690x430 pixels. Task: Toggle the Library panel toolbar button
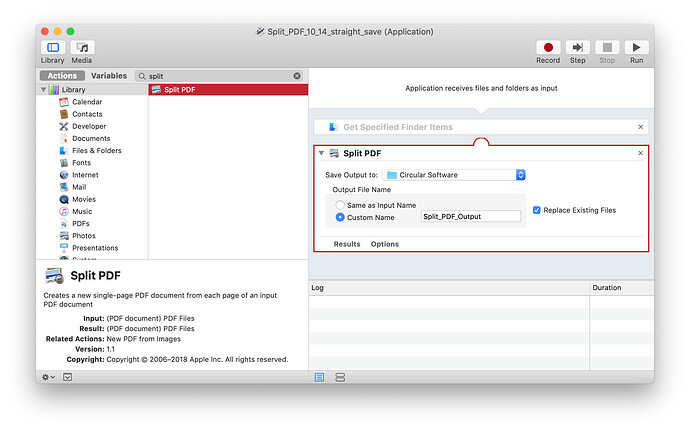pos(53,48)
